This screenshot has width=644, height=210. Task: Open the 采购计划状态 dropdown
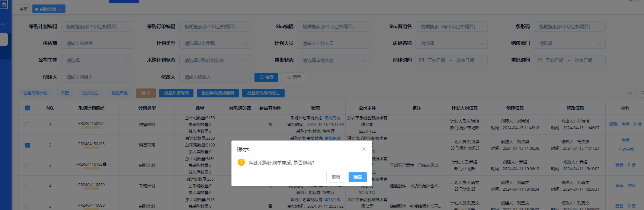[x=215, y=60]
